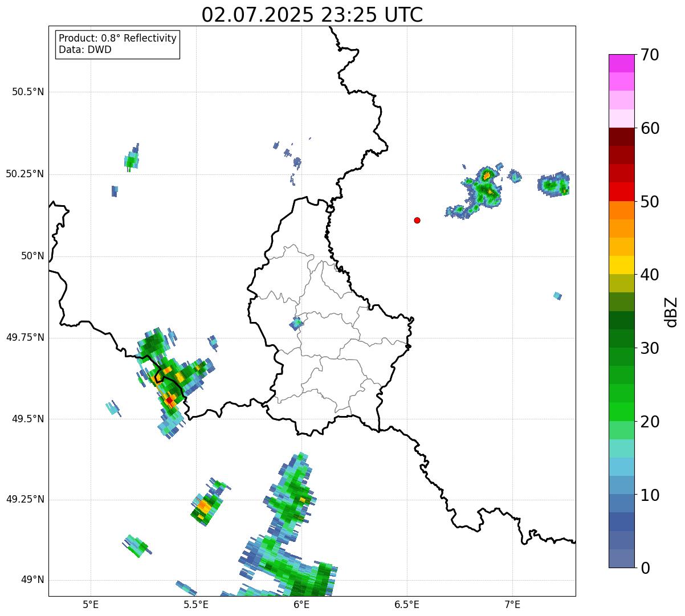Click the '50°N' latitude label

(32, 256)
